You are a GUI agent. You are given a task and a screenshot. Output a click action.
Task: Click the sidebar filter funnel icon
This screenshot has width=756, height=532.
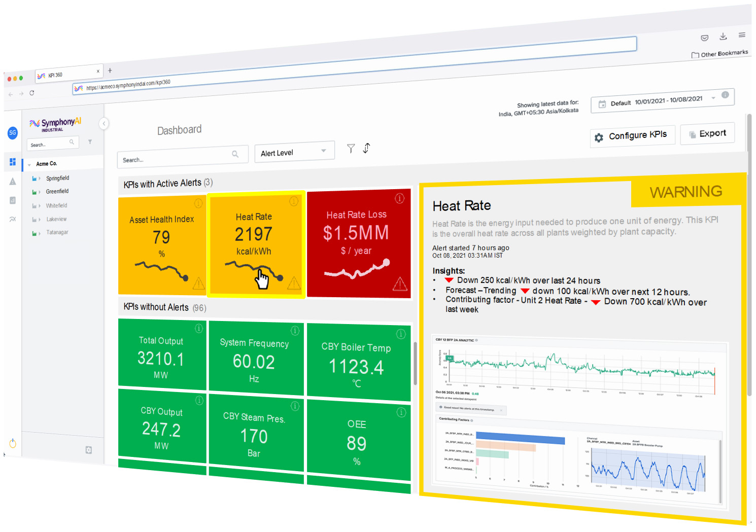(x=90, y=142)
